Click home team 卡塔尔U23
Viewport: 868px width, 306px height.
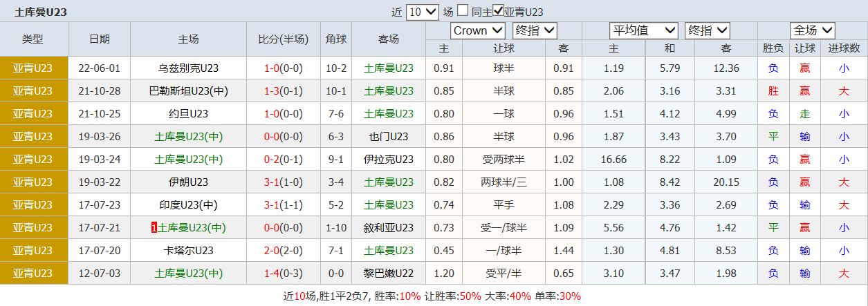coord(188,251)
